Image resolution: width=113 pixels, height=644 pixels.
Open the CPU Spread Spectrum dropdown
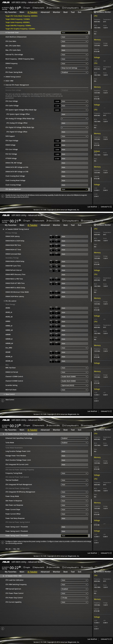[74, 189]
